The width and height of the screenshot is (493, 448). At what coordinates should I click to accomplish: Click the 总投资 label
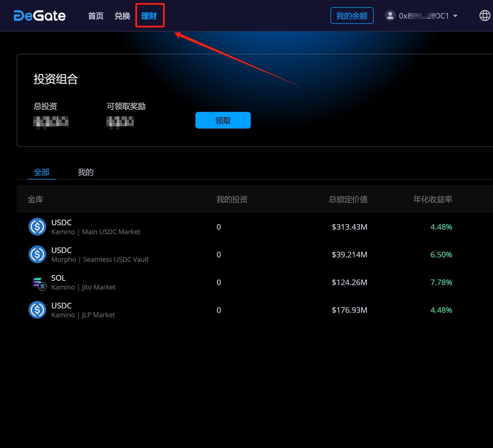point(45,106)
